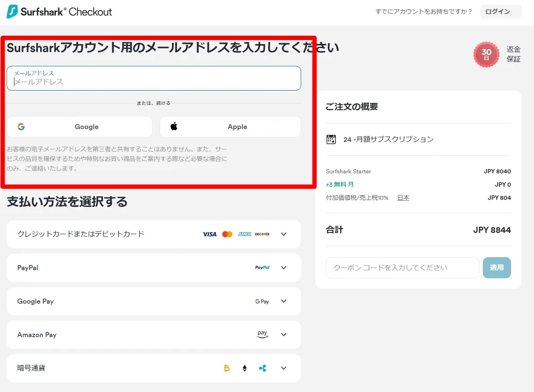This screenshot has height=392, width=534.
Task: Click the ログイン button
Action: [501, 12]
